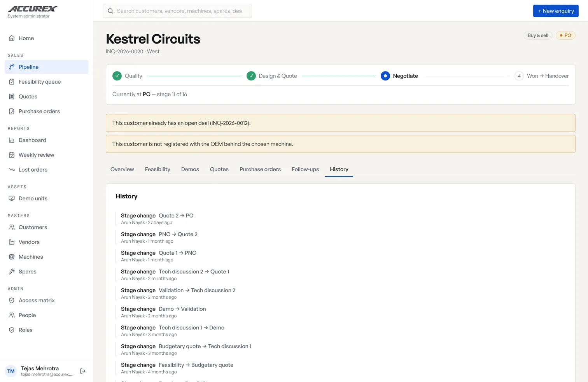Image resolution: width=588 pixels, height=382 pixels.
Task: Open Weekly review report
Action: click(46, 155)
